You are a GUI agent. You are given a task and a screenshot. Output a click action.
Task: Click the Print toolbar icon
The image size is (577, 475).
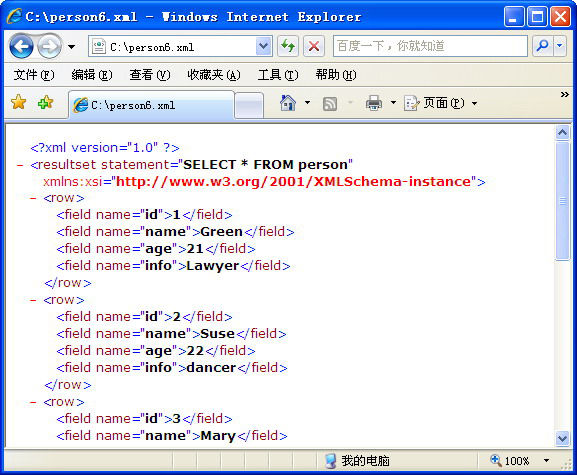(x=374, y=103)
